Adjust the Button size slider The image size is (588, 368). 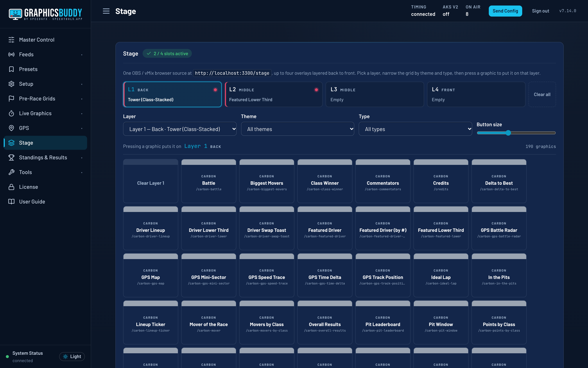coord(516,133)
